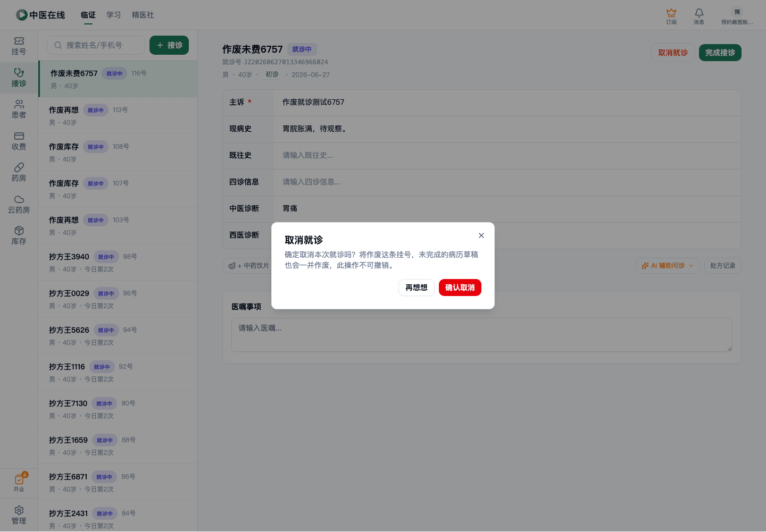This screenshot has height=532, width=766.
Task: Select patient 作废库存 107号
Action: 118,189
